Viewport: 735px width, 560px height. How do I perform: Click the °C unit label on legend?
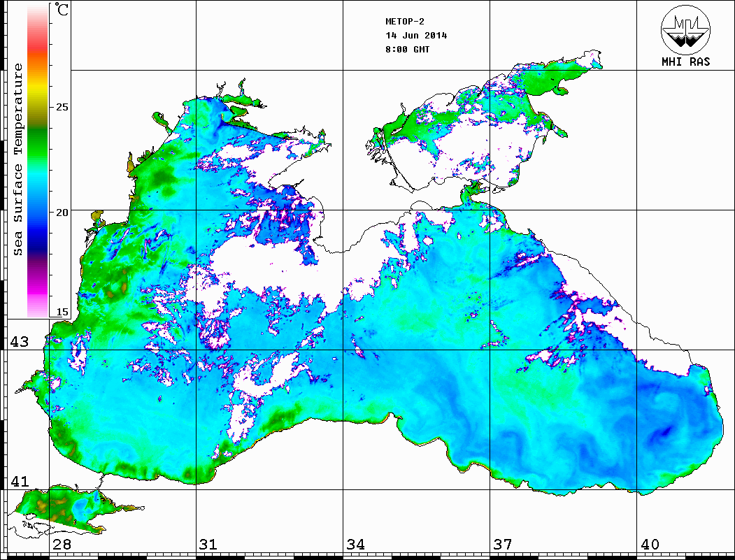(x=62, y=9)
